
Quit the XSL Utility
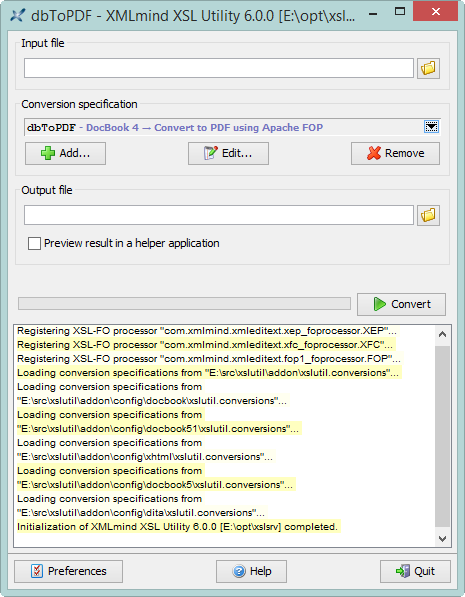point(415,571)
